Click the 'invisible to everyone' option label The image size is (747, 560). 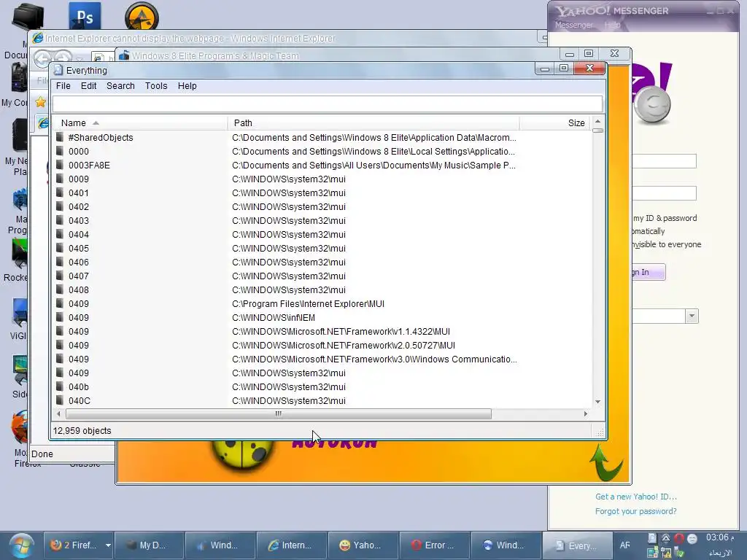click(x=666, y=244)
